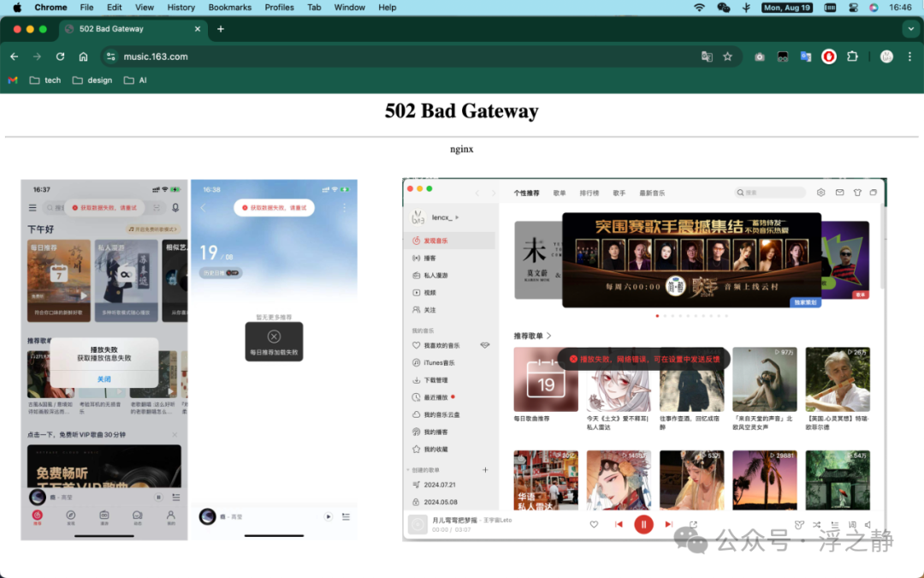Open the design bookmarks folder
Viewport: 924px width, 578px height.
(92, 80)
